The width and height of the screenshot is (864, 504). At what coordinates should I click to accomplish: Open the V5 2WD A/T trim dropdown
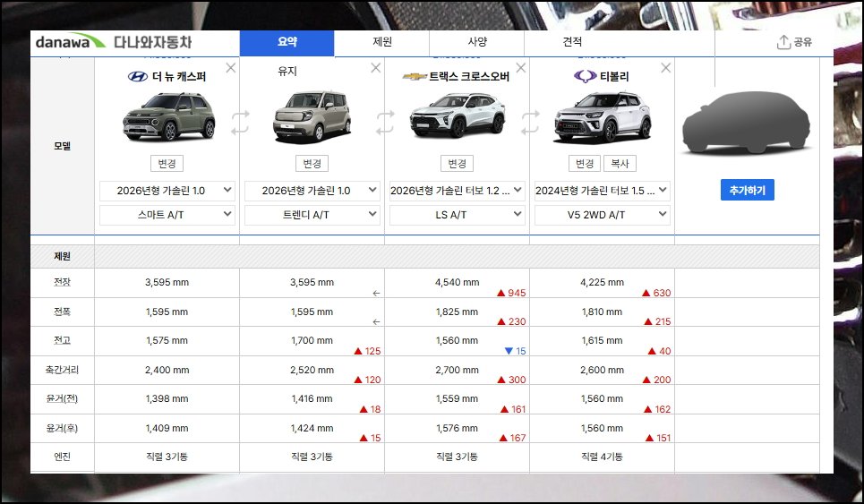point(603,215)
